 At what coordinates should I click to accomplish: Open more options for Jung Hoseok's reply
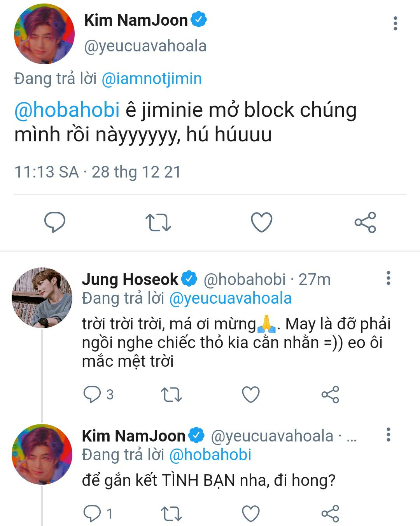tap(388, 278)
